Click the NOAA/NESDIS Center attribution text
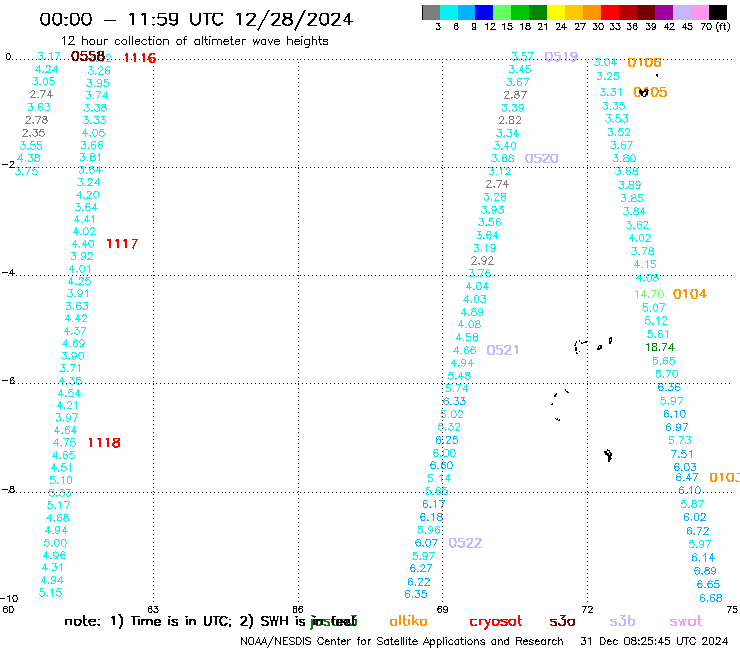The width and height of the screenshot is (740, 650). click(402, 641)
